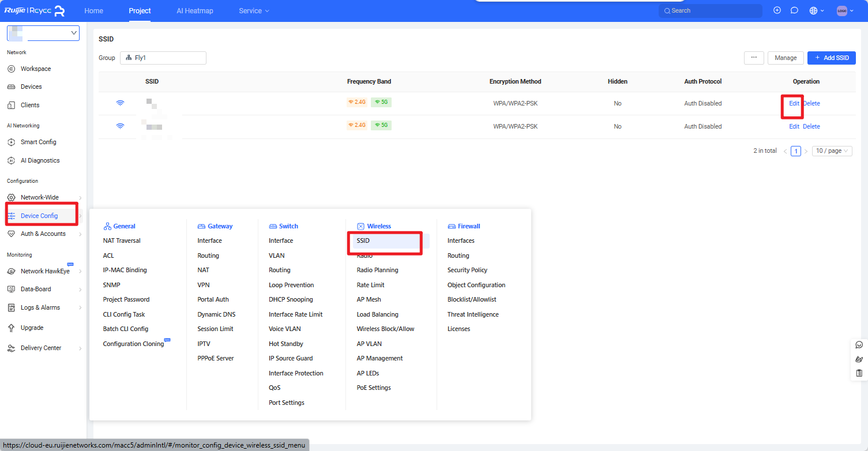Image resolution: width=868 pixels, height=451 pixels.
Task: Select Configuration Cloning in General menu
Action: [x=133, y=344]
